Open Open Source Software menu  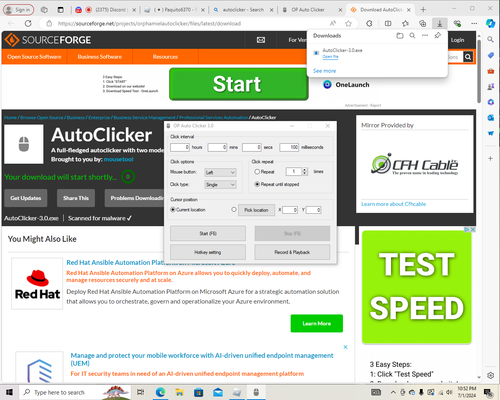34,57
